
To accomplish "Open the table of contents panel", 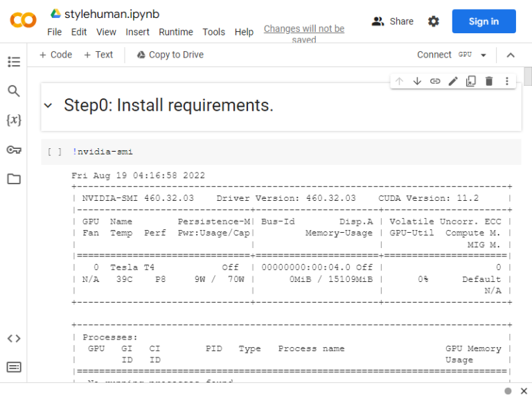I will click(x=14, y=62).
